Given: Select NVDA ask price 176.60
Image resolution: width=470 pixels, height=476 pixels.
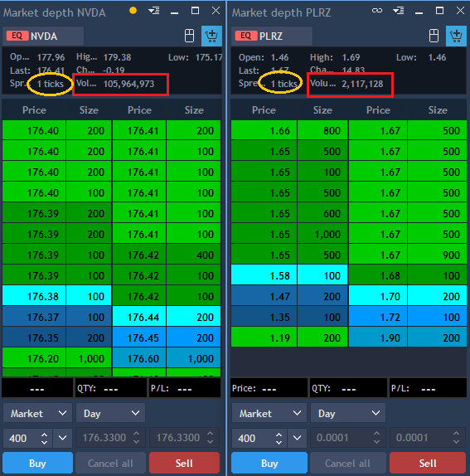Looking at the screenshot, I should [139, 358].
